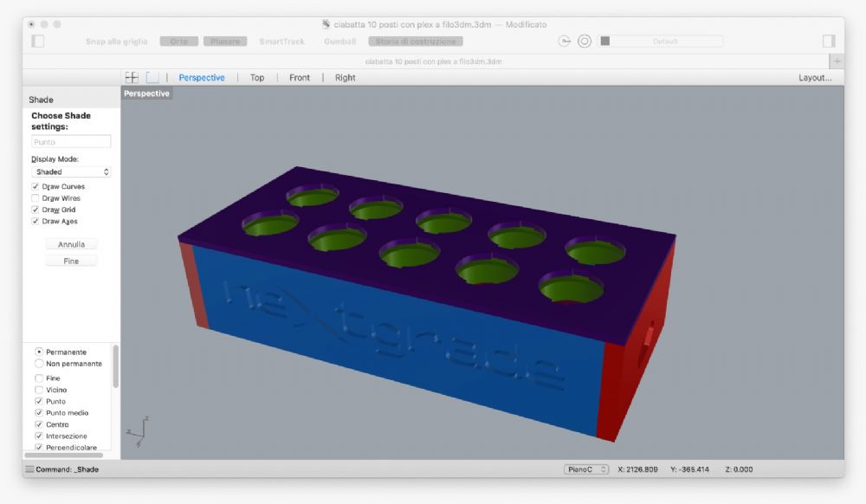This screenshot has width=866, height=504.
Task: Click the X: 2126.809 coordinate readout
Action: point(637,469)
